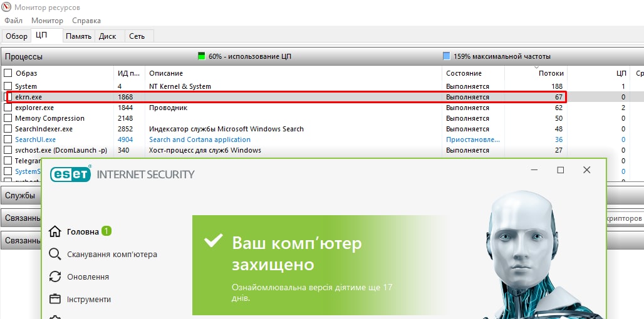The image size is (644, 319).
Task: Check the explorer.exe process checkbox
Action: (8, 108)
